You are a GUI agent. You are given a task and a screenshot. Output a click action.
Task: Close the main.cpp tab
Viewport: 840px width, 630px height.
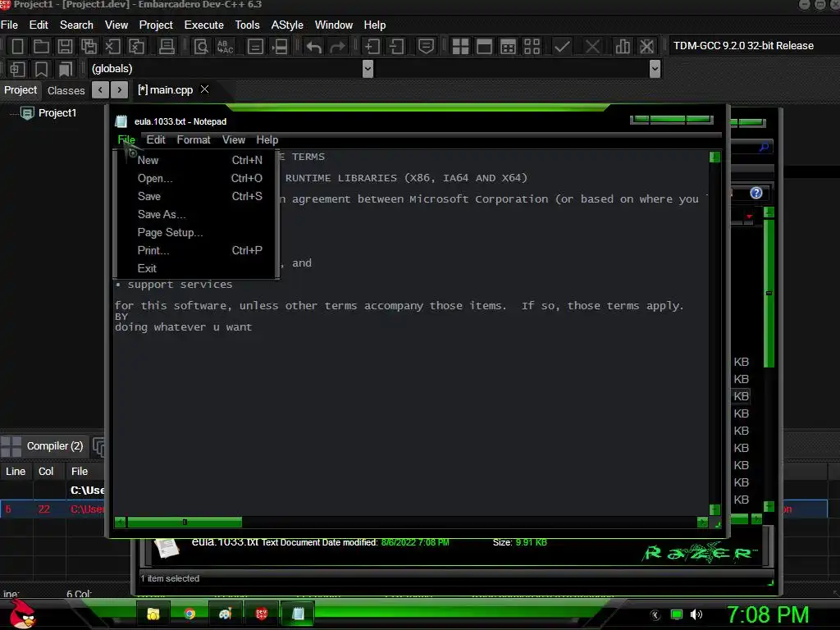click(x=204, y=89)
